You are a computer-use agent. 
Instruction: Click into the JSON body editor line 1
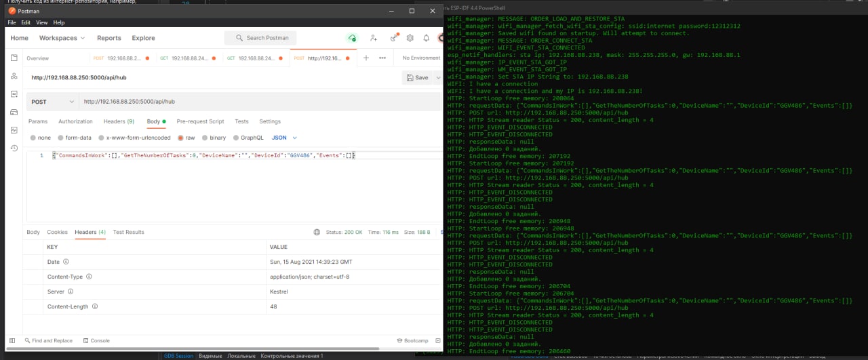click(x=203, y=155)
